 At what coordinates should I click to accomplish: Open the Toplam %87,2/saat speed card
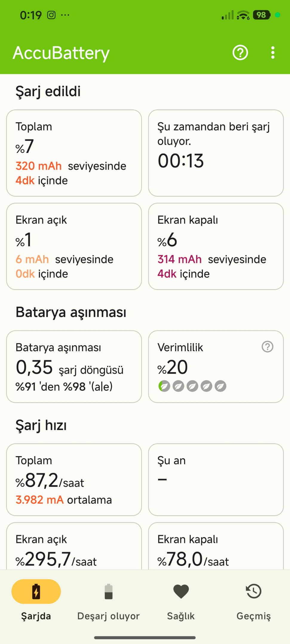click(x=74, y=480)
